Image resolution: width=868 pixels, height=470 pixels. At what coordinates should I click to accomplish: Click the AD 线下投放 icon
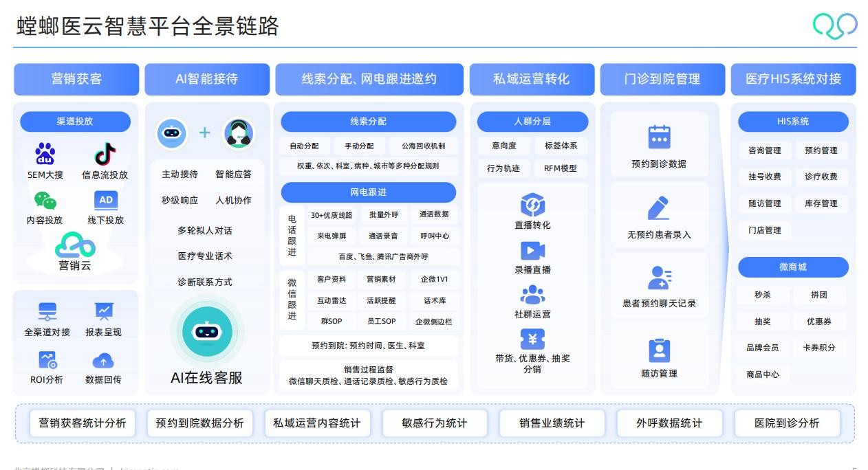[105, 201]
